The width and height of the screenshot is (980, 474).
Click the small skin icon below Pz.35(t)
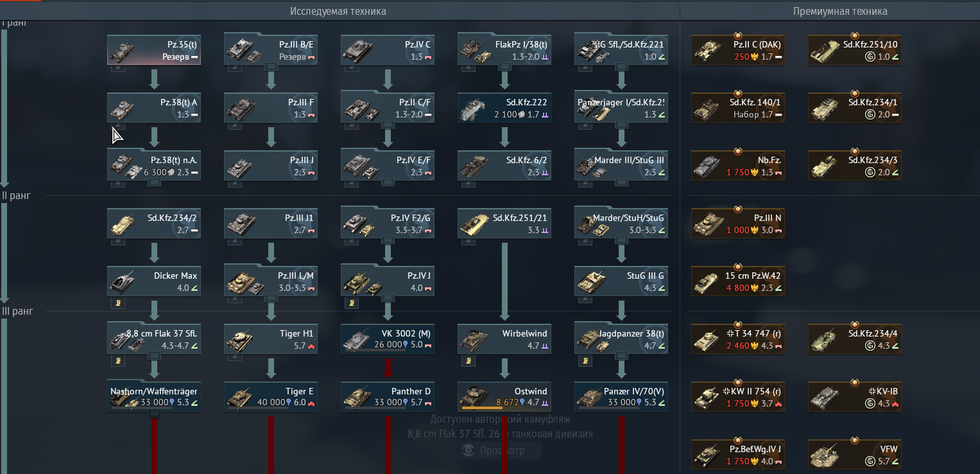coord(118,67)
